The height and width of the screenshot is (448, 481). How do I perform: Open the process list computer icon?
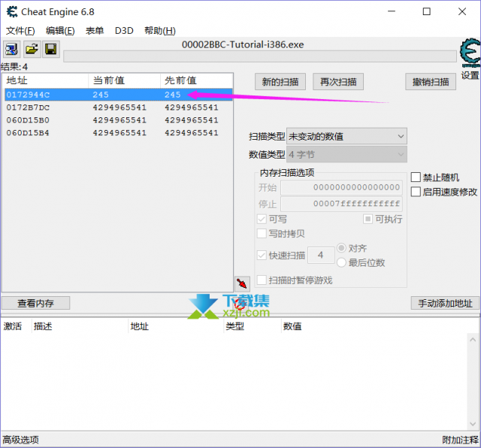coord(12,49)
